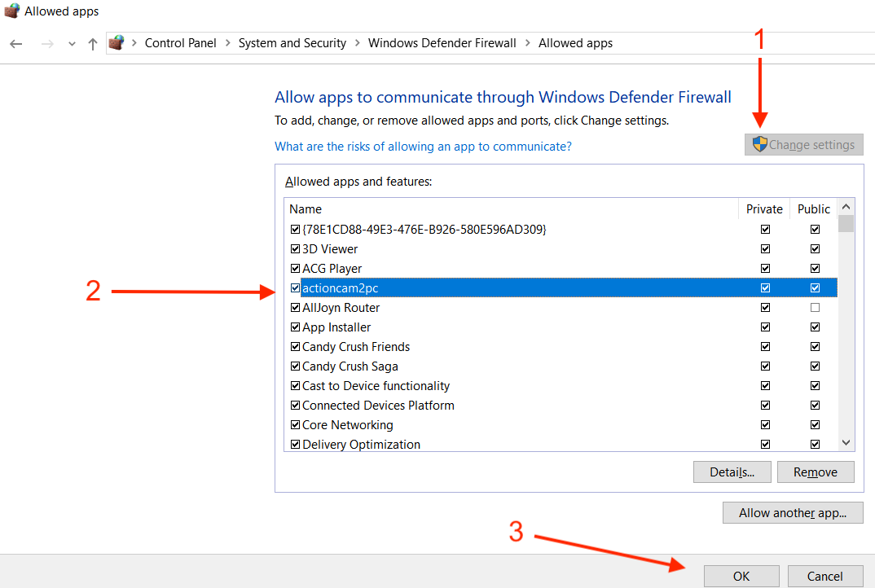This screenshot has width=875, height=588.
Task: Click Allow another app... button
Action: 793,513
